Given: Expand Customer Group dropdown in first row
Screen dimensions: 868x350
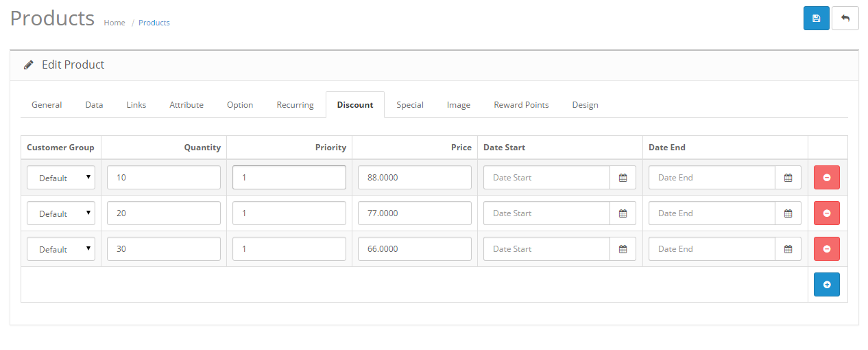Looking at the screenshot, I should click(61, 178).
